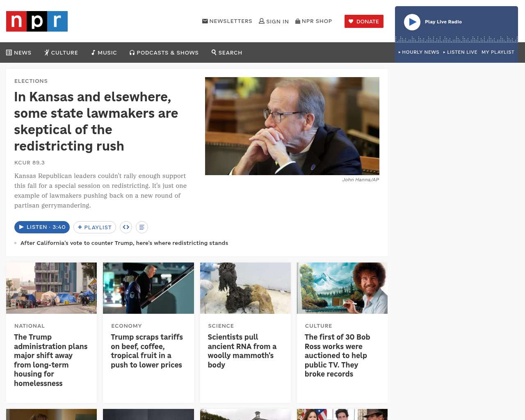Click the embed code icon
This screenshot has width=525, height=420.
(126, 227)
